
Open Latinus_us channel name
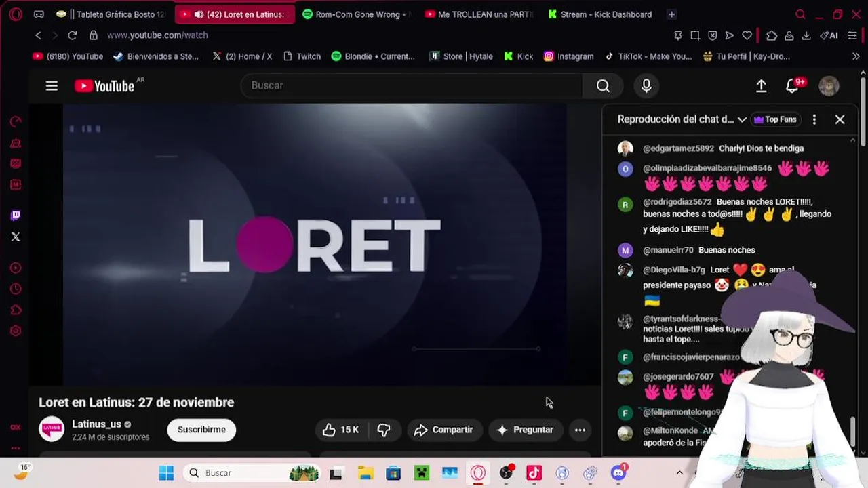96,424
